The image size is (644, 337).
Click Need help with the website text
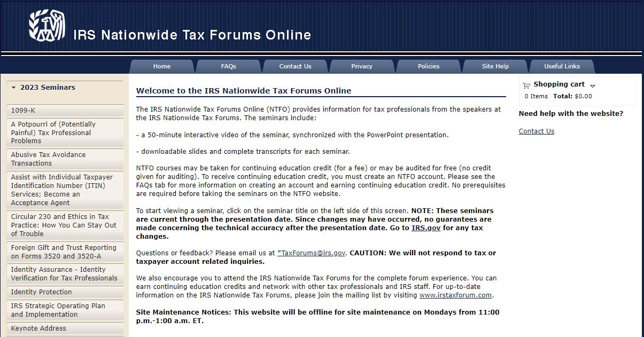click(x=571, y=114)
